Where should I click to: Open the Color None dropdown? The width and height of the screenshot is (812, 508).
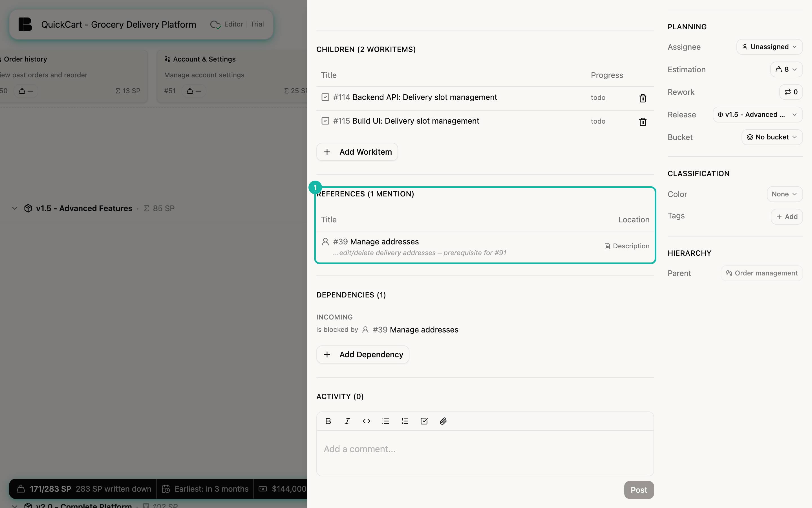point(784,194)
